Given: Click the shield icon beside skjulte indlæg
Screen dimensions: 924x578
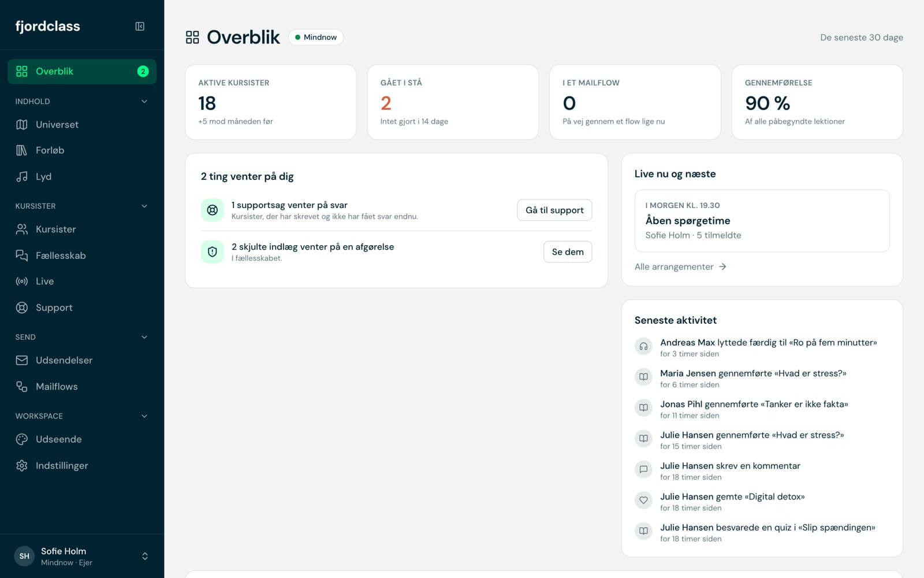Looking at the screenshot, I should tap(213, 251).
